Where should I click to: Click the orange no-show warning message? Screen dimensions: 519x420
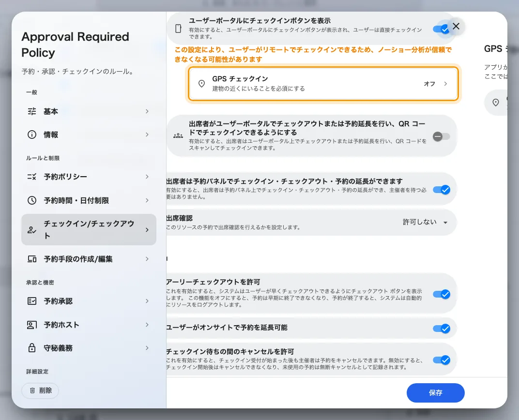[x=313, y=55]
